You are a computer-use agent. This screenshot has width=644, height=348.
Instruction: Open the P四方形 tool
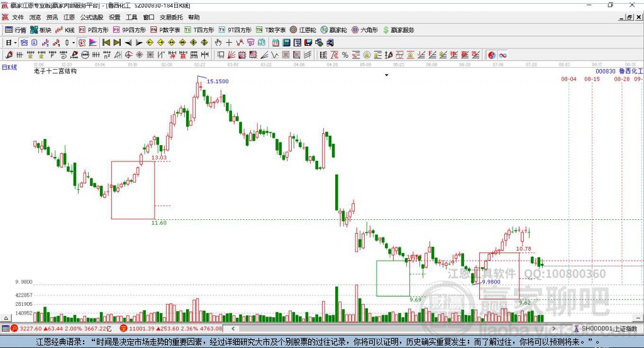[x=94, y=30]
